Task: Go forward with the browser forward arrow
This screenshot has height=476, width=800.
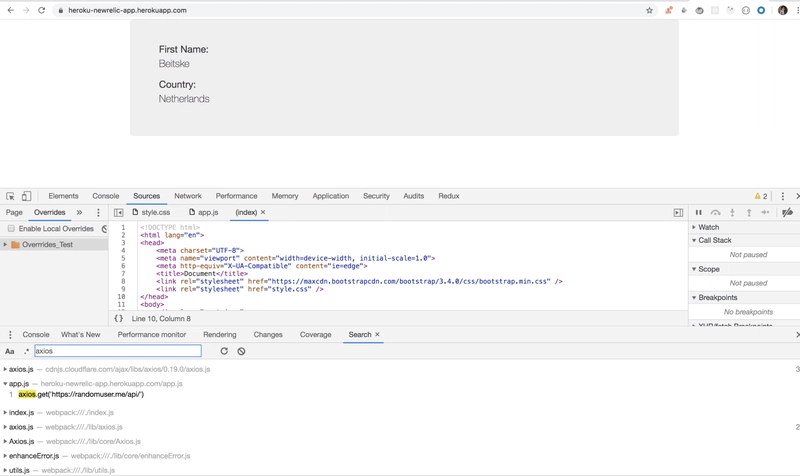Action: click(x=26, y=10)
